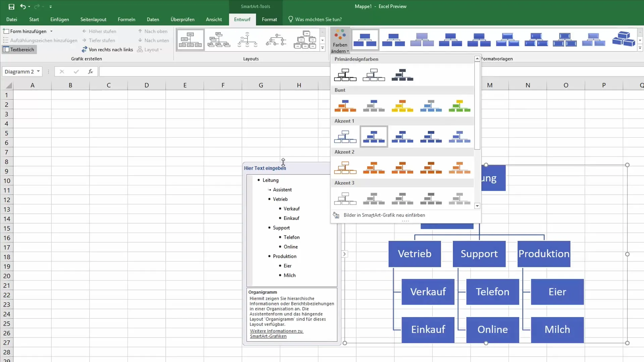
Task: Click Bilder in SmartArt-Grafik neu einfärben
Action: [384, 215]
